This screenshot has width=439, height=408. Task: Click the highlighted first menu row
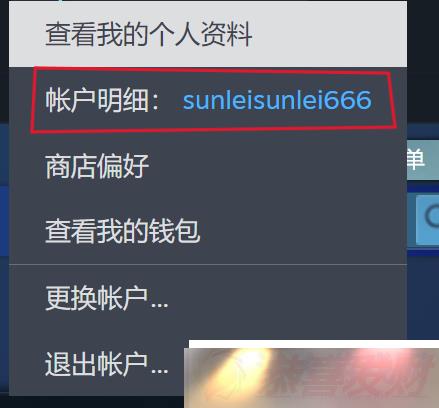tap(208, 34)
